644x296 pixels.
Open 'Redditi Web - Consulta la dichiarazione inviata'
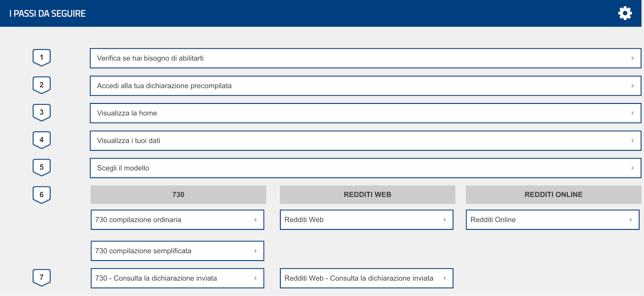pyautogui.click(x=366, y=278)
